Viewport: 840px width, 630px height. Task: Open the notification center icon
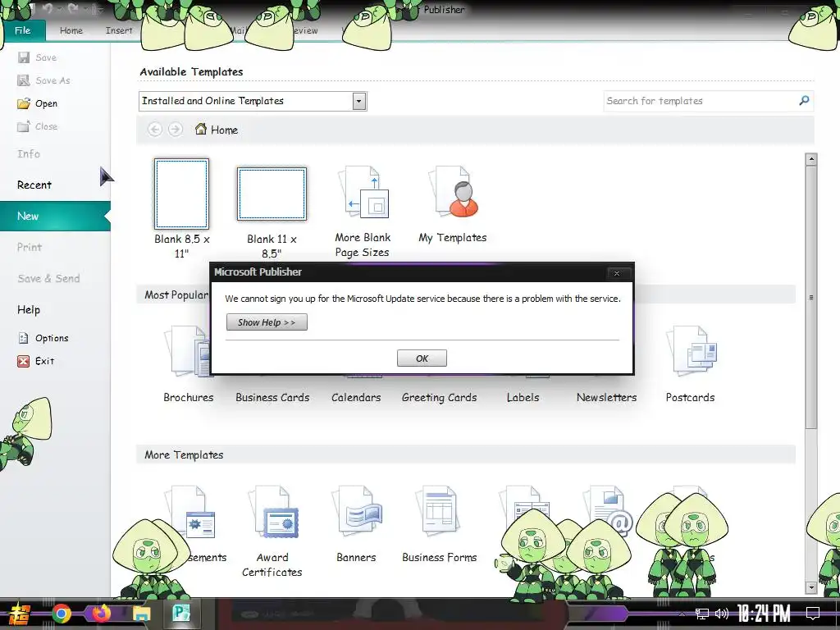[x=813, y=614]
